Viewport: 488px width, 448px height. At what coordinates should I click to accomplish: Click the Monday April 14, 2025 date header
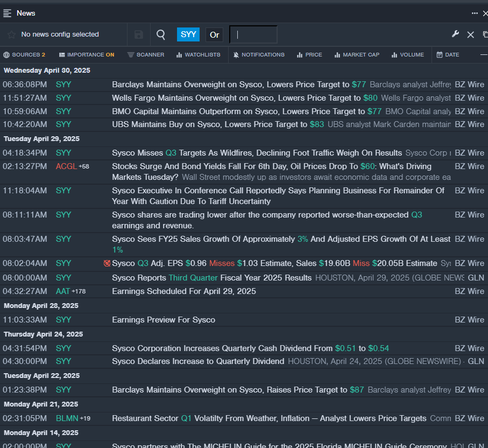41,433
